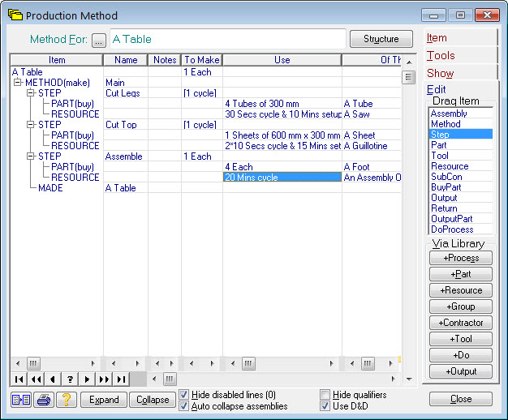Select Resource in Drag Item list
This screenshot has height=420, width=508.
[x=461, y=165]
